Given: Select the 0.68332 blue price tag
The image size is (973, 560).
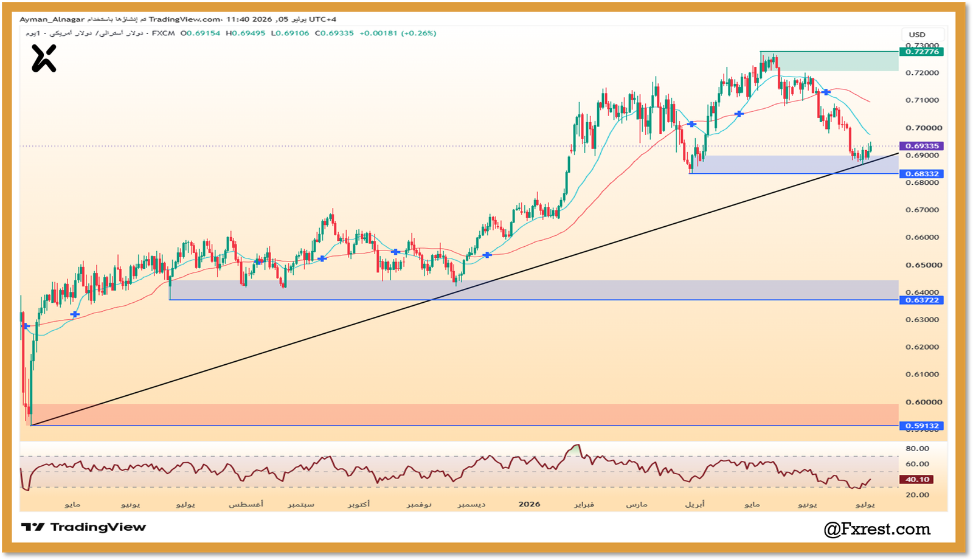Looking at the screenshot, I should coord(921,174).
